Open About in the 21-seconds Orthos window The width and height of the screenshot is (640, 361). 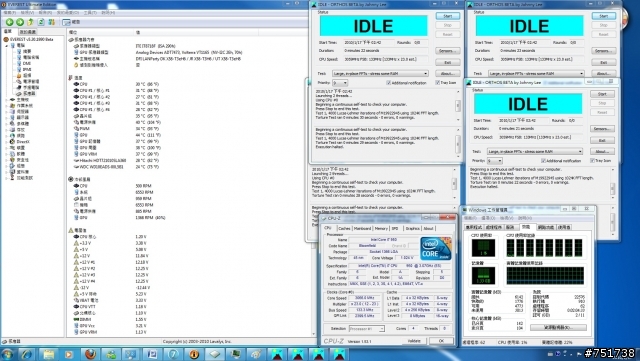pyautogui.click(x=602, y=152)
